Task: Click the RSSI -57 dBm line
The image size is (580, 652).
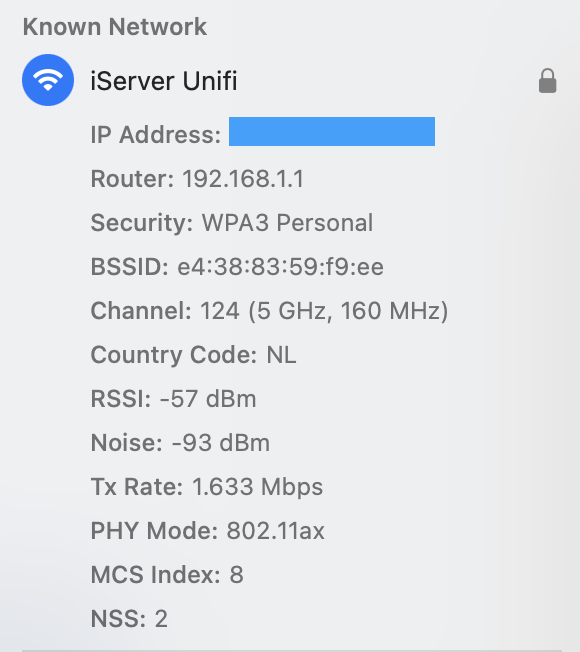Action: click(x=173, y=399)
